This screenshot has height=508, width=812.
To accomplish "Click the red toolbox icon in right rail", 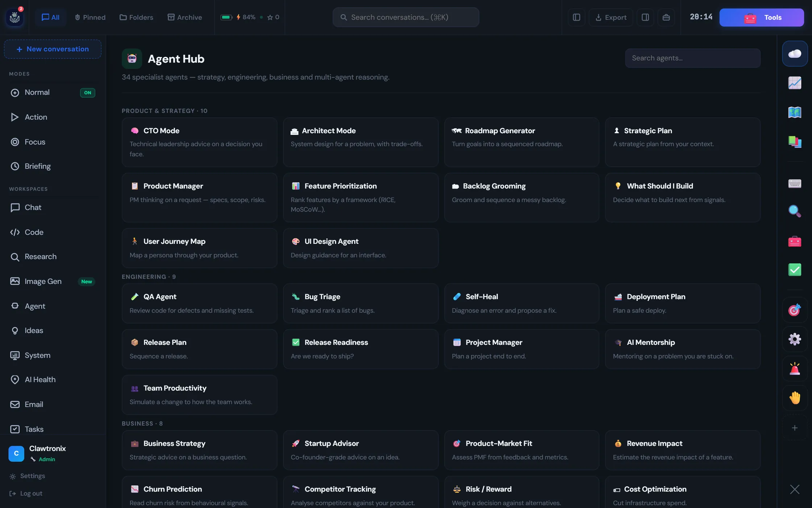I will click(x=795, y=241).
